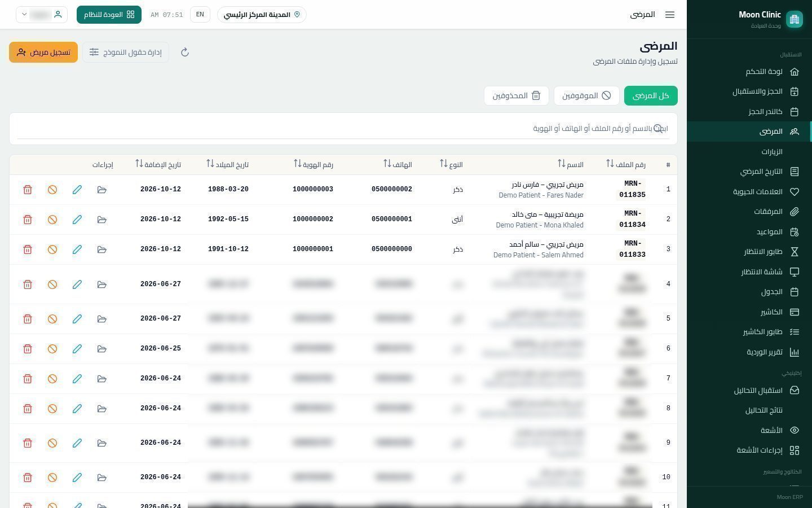Image resolution: width=812 pixels, height=508 pixels.
Task: Delete patient Fares Nader using trash icon
Action: coord(28,190)
